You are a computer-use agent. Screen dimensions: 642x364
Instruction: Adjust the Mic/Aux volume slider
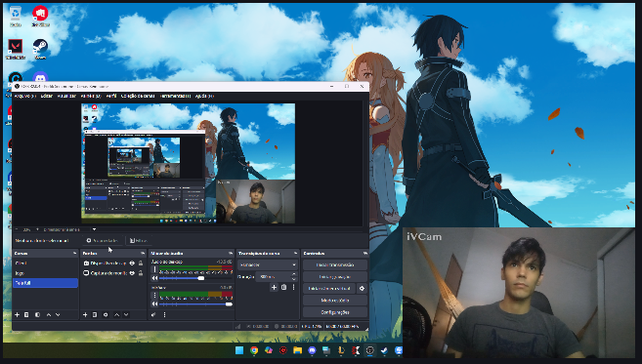point(195,303)
